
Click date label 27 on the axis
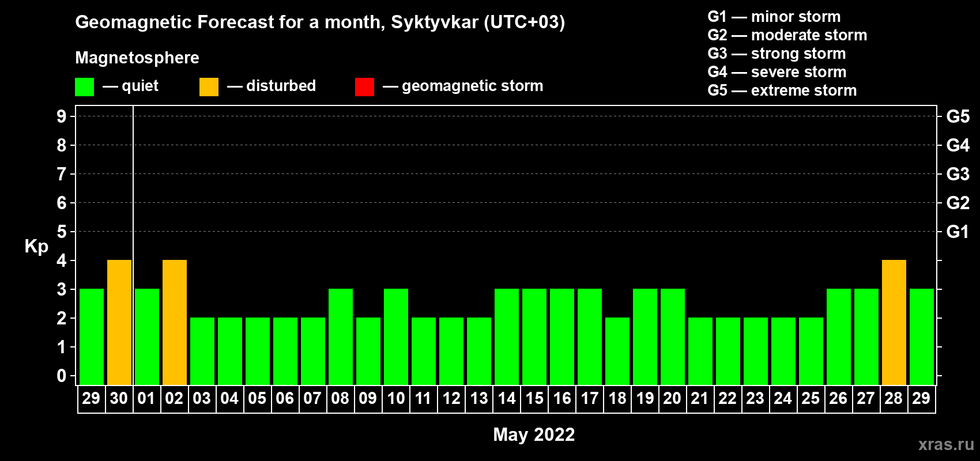click(866, 399)
